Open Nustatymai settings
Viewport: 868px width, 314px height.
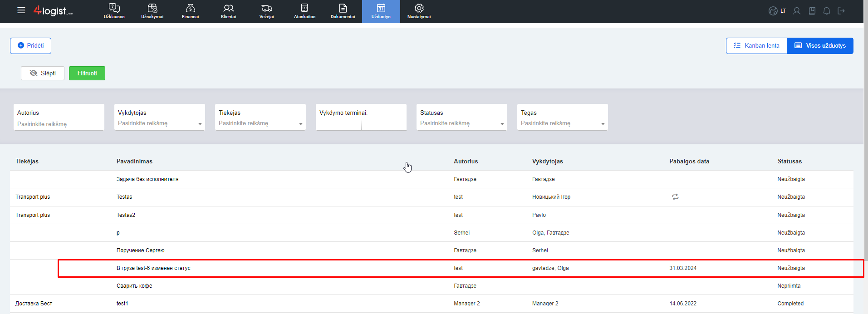coord(419,11)
